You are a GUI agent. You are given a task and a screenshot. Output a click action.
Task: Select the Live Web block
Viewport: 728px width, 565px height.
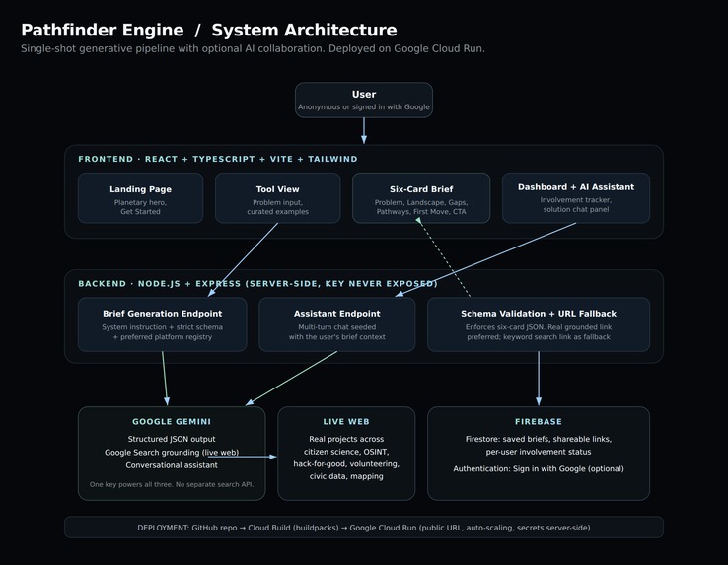pos(346,454)
